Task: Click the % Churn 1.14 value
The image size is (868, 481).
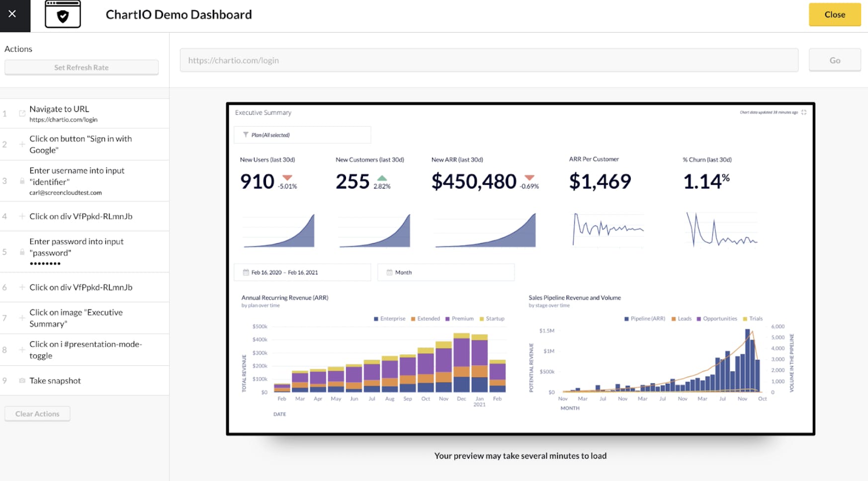Action: coord(706,182)
